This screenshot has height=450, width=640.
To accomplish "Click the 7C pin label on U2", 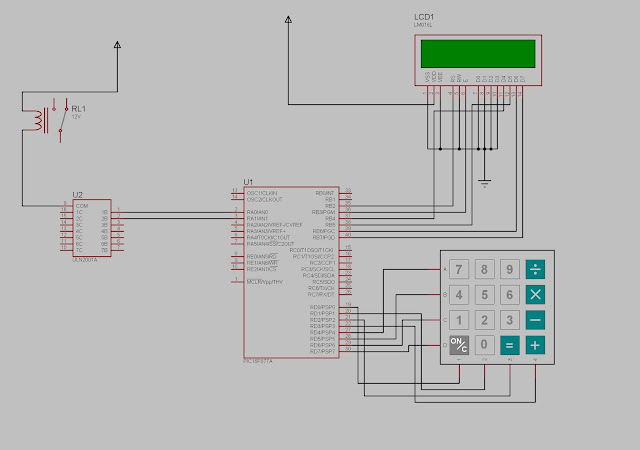I will [x=79, y=250].
